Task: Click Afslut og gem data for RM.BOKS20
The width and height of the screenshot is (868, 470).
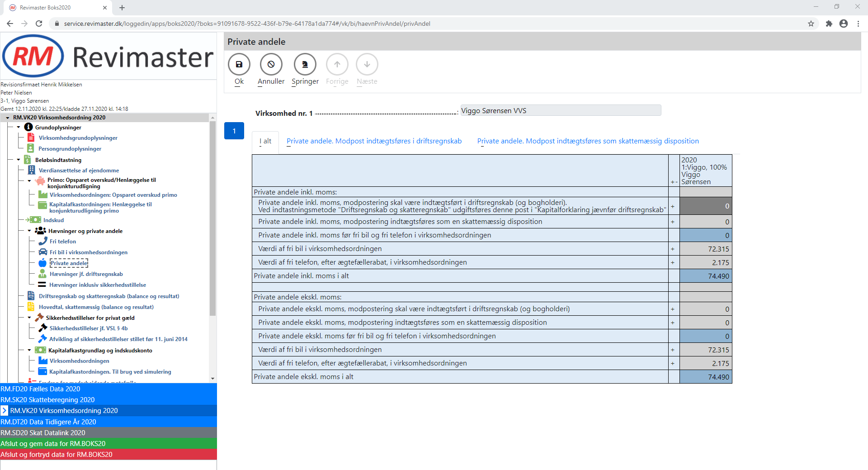Action: pos(53,443)
